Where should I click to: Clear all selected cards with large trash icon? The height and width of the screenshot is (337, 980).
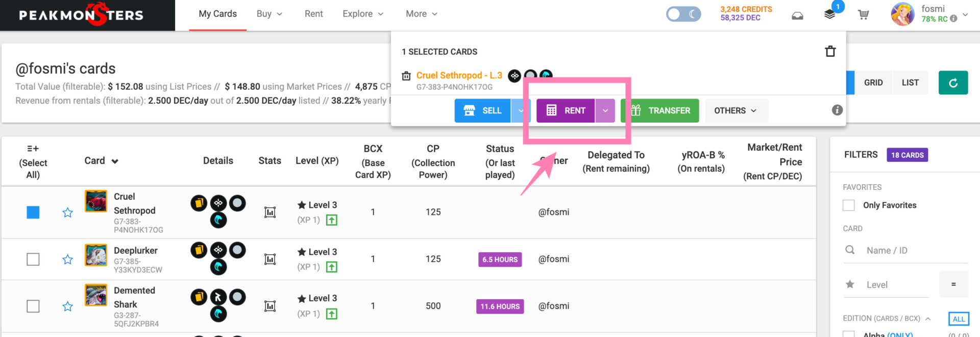point(830,51)
